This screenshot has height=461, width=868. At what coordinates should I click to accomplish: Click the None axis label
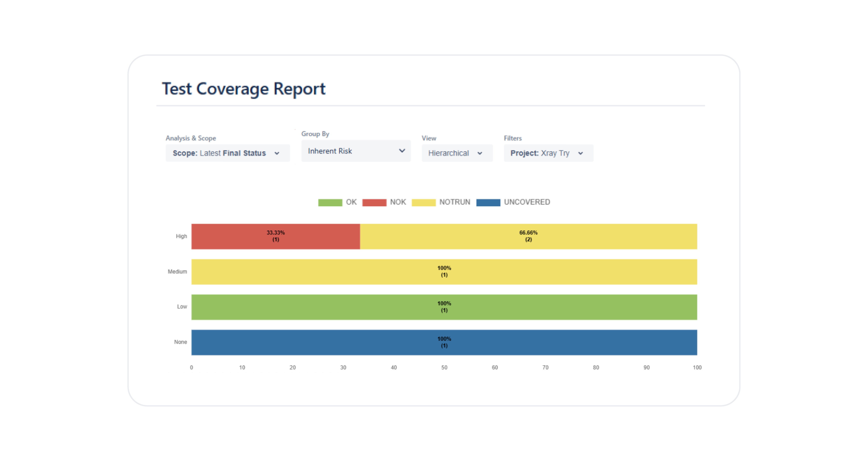pyautogui.click(x=180, y=342)
